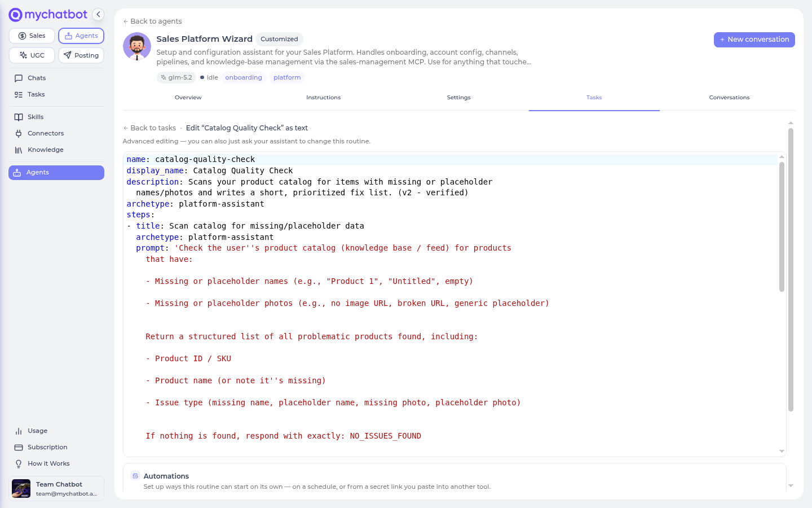The image size is (812, 508).
Task: Click the outer page scroll-up arrow
Action: pos(791,122)
